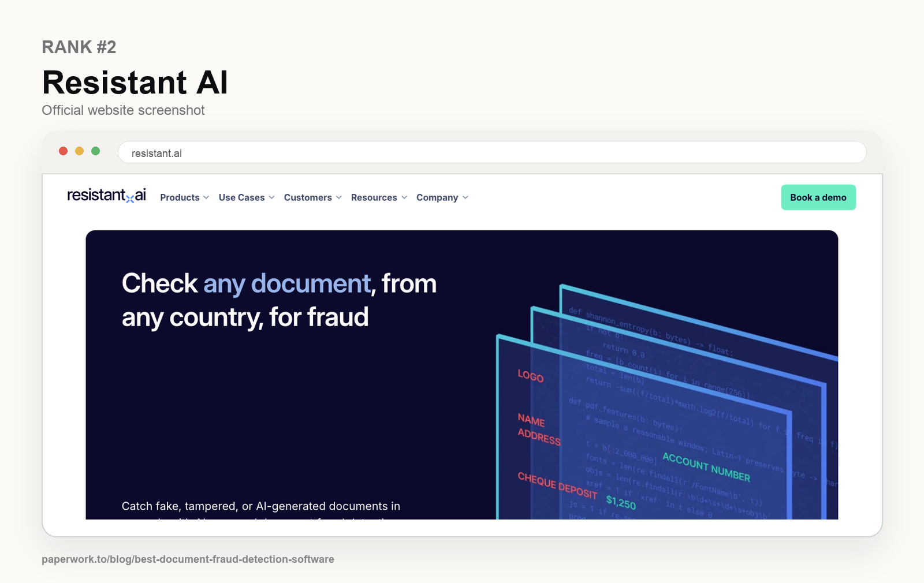Click the Resistant AI title heading
Viewport: 924px width, 583px height.
[135, 82]
